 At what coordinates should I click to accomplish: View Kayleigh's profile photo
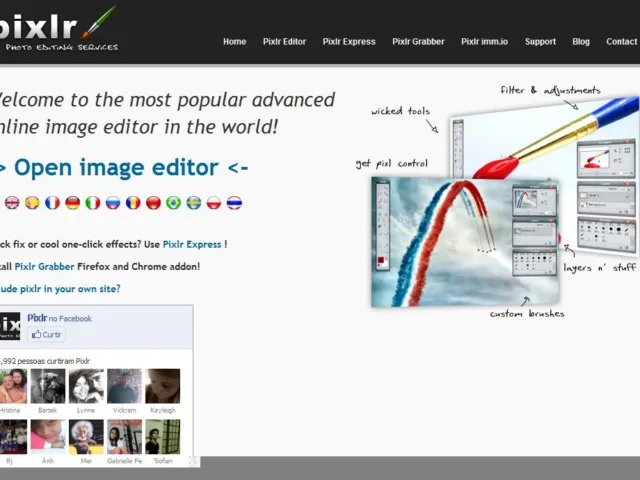[163, 386]
